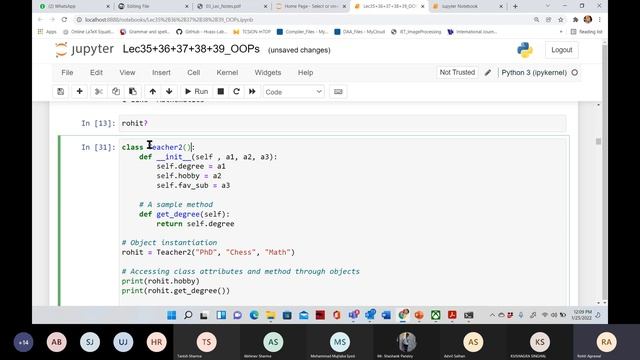Open the Apps bookmark shortcut
The width and height of the screenshot is (640, 360).
point(47,31)
